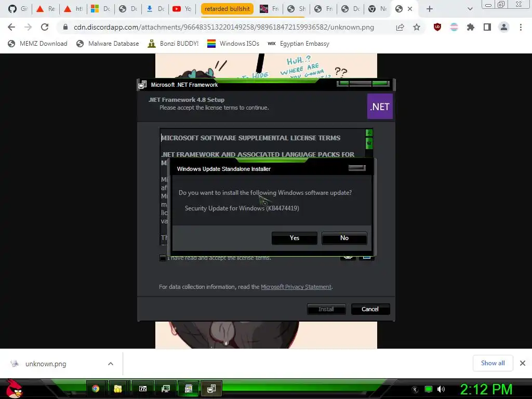This screenshot has width=532, height=399.
Task: Open the Bonzi BUDDY! bookmark
Action: (x=173, y=44)
